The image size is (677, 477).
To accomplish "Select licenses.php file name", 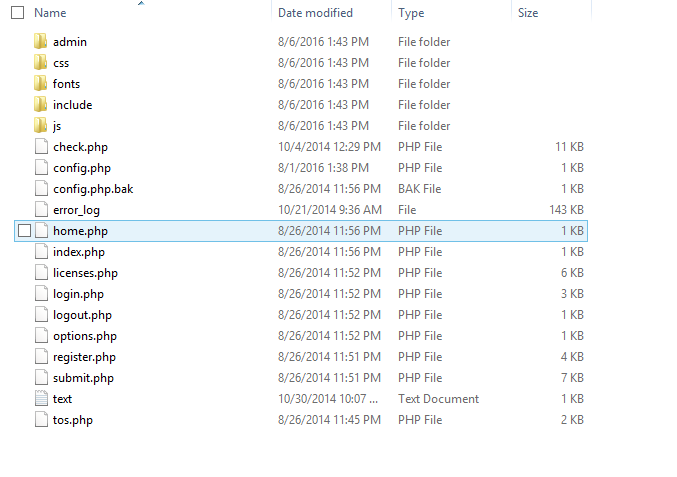I will (85, 273).
